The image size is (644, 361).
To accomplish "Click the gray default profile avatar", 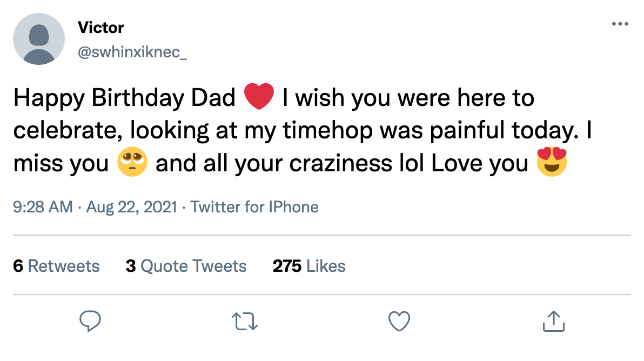I will 39,39.
